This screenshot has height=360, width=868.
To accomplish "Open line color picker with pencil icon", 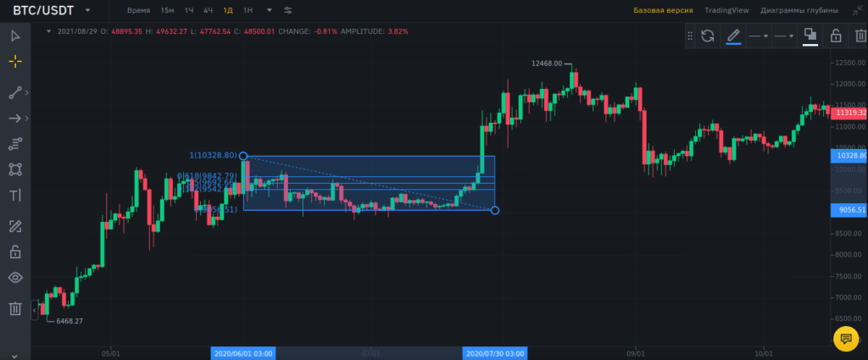I will pyautogui.click(x=733, y=36).
